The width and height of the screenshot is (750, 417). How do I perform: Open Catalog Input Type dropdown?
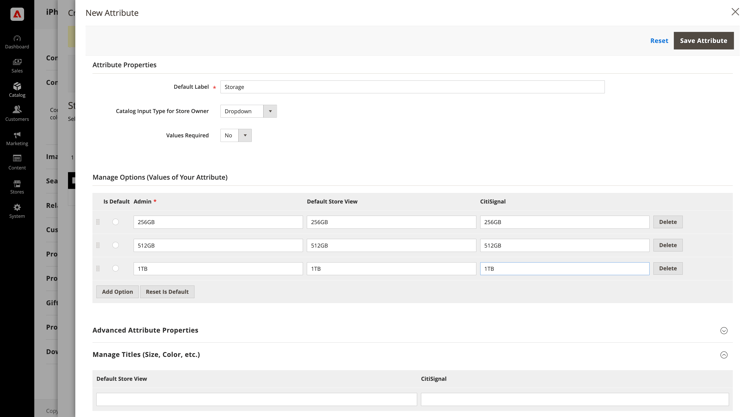point(248,111)
